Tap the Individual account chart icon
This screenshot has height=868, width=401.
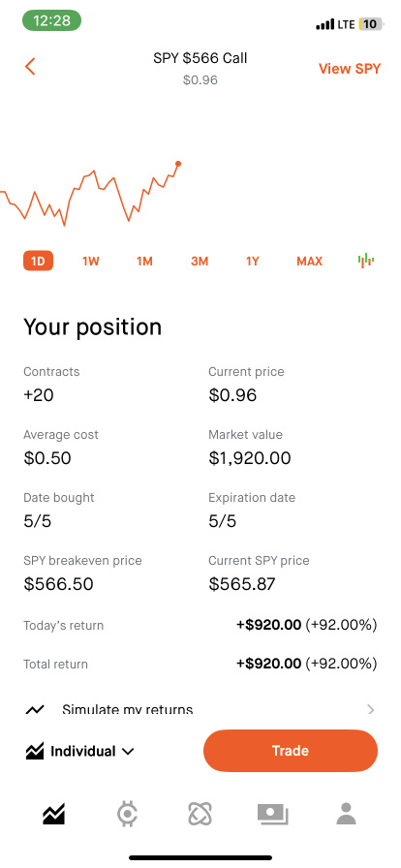coord(35,751)
